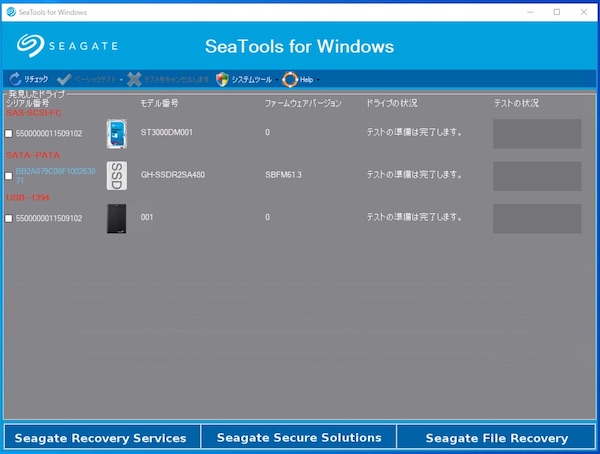Open the Help dropdown arrow
The height and width of the screenshot is (454, 600).
tap(318, 80)
